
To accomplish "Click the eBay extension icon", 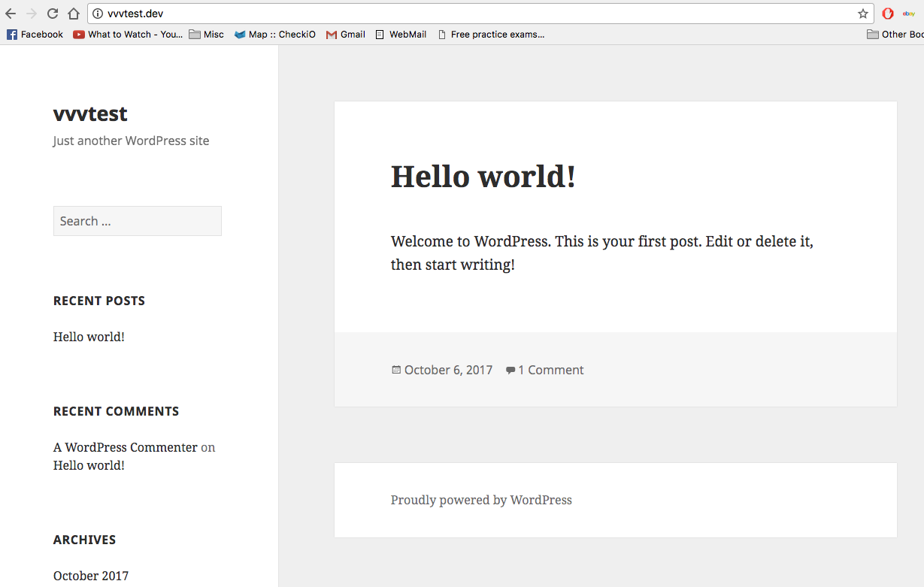I will tap(907, 13).
